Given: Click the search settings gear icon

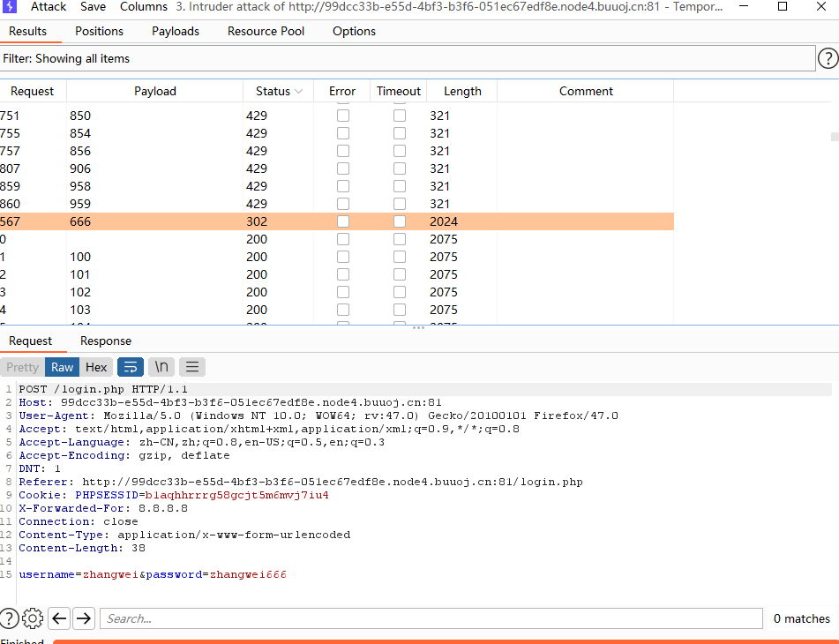Looking at the screenshot, I should click(x=33, y=618).
